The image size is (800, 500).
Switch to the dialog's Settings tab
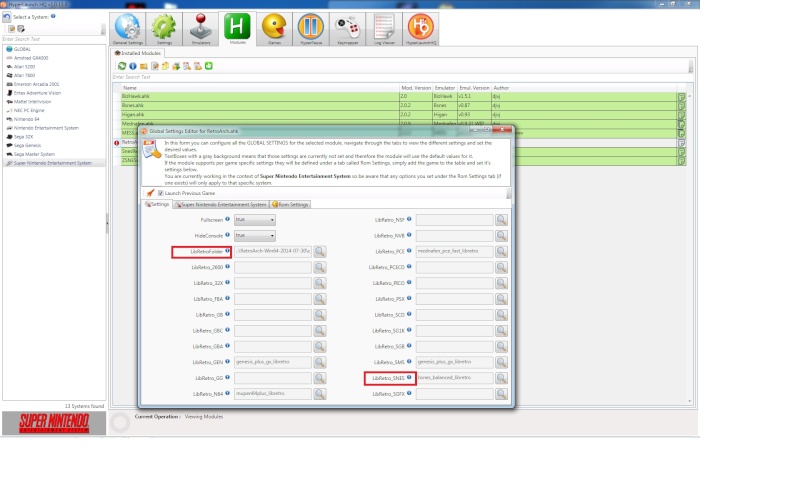point(157,204)
